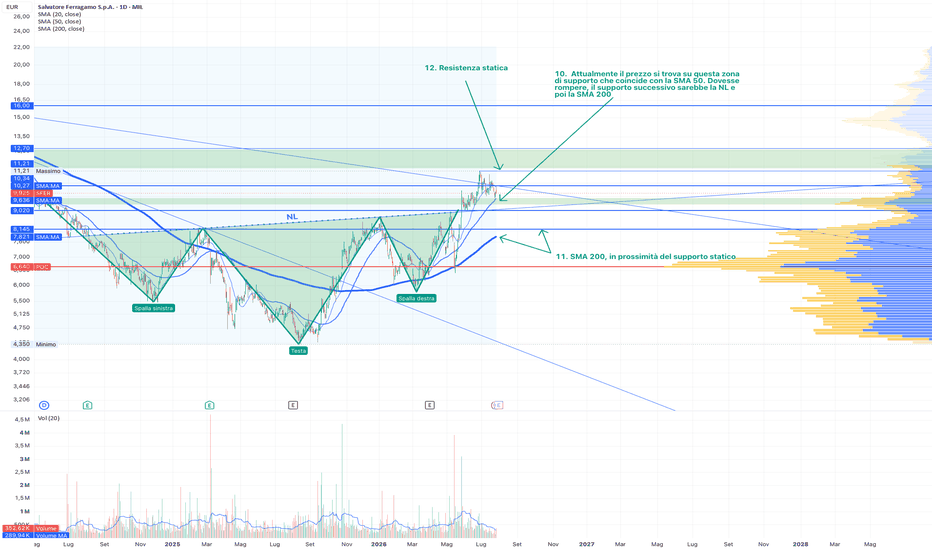Select the Spalla sinistra pattern label
This screenshot has height=550, width=932.
154,308
